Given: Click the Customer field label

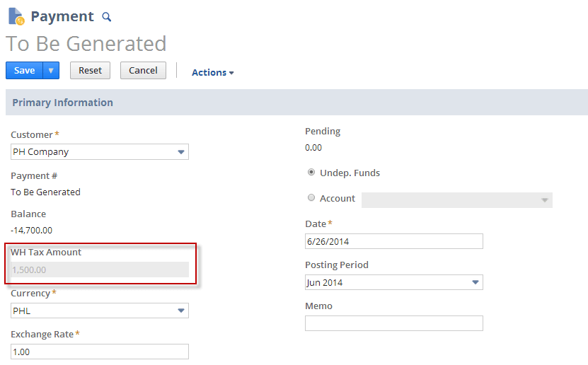Looking at the screenshot, I should (x=32, y=134).
